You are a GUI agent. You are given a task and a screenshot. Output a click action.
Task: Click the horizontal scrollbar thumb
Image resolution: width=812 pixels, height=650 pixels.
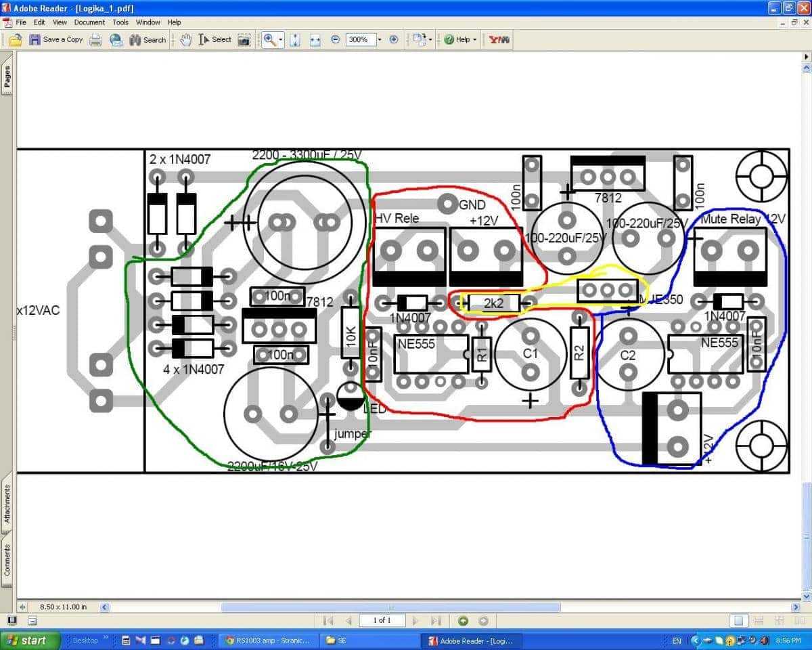tap(390, 607)
